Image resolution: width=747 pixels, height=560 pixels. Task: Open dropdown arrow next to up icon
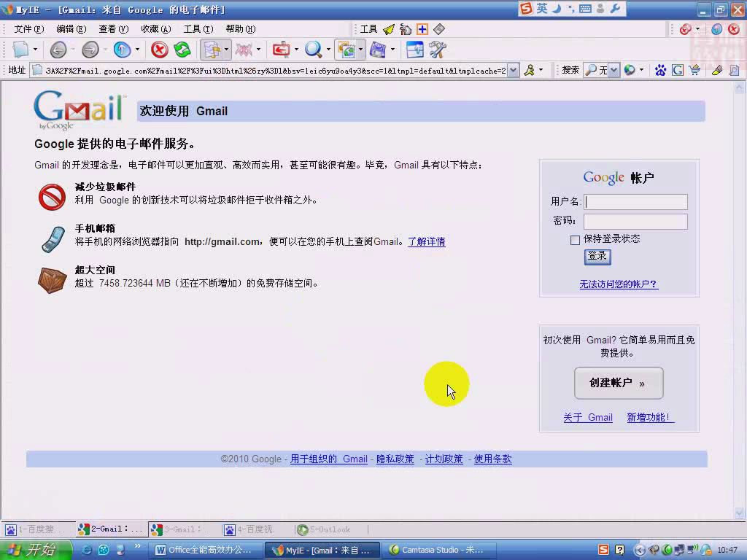pyautogui.click(x=137, y=50)
